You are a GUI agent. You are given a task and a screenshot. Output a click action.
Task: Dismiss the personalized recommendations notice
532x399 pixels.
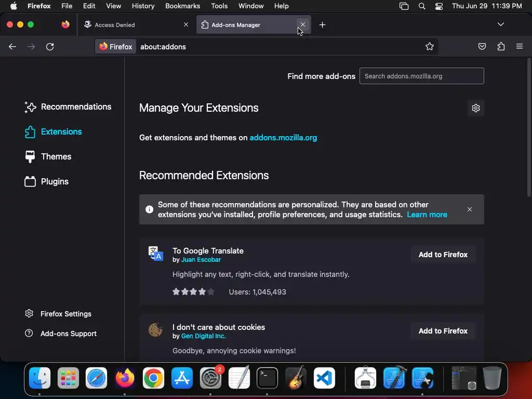click(470, 209)
